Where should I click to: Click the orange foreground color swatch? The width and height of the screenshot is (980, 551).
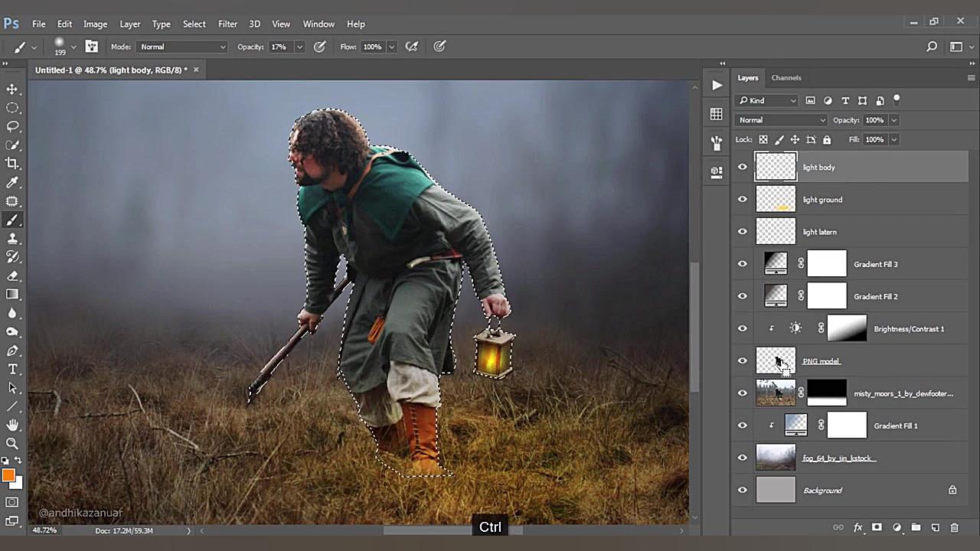[8, 476]
